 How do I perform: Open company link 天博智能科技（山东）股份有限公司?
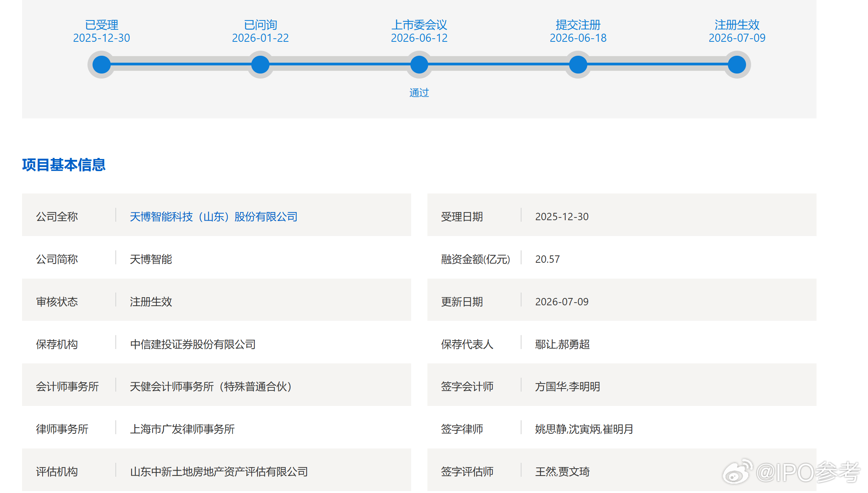point(214,217)
